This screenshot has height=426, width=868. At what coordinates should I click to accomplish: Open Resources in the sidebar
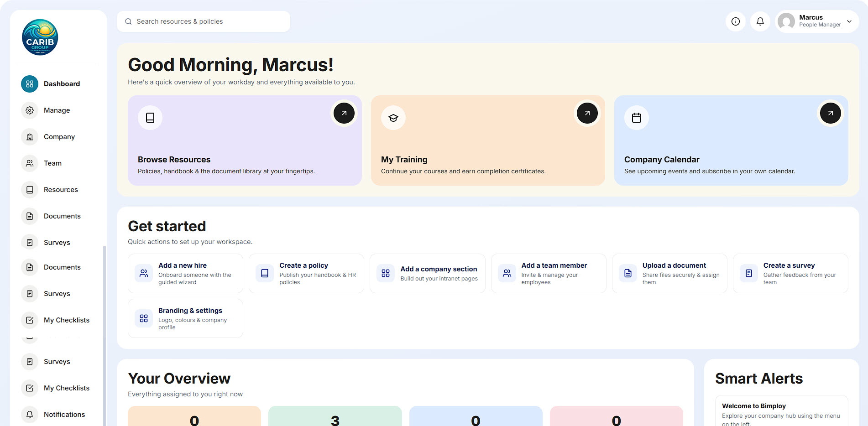56,190
